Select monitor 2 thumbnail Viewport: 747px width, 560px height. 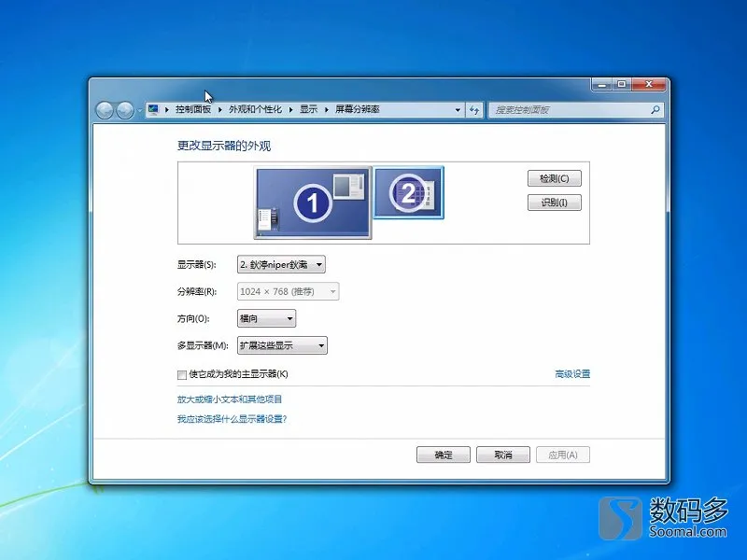pos(408,192)
